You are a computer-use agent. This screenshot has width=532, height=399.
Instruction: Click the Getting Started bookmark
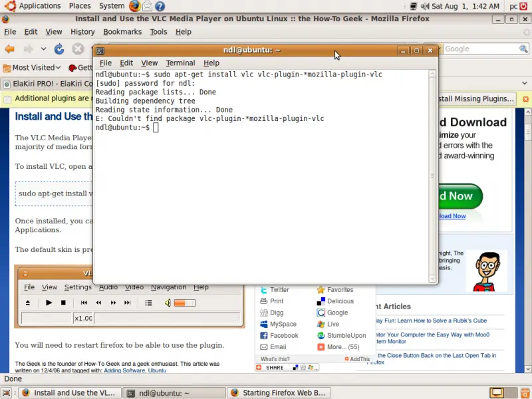[80, 68]
